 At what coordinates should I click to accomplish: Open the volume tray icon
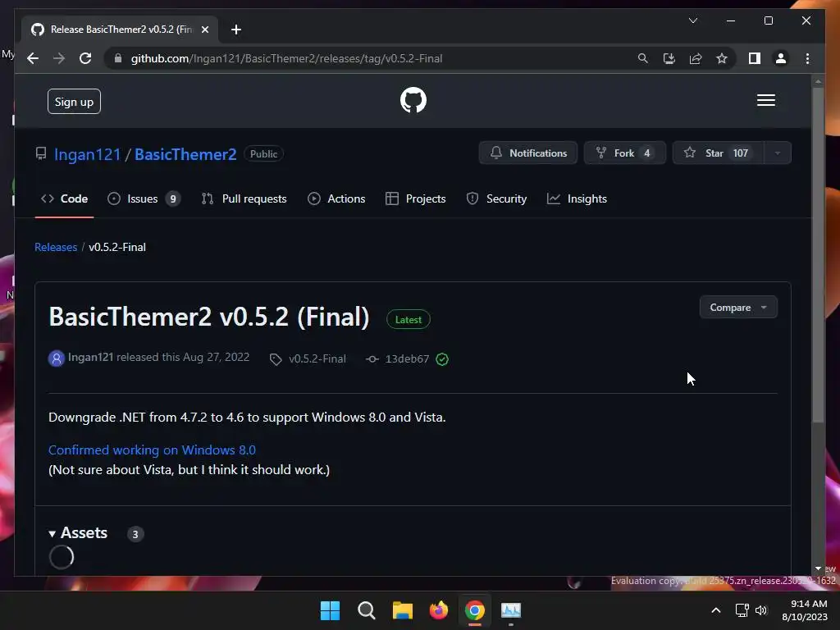tap(760, 610)
